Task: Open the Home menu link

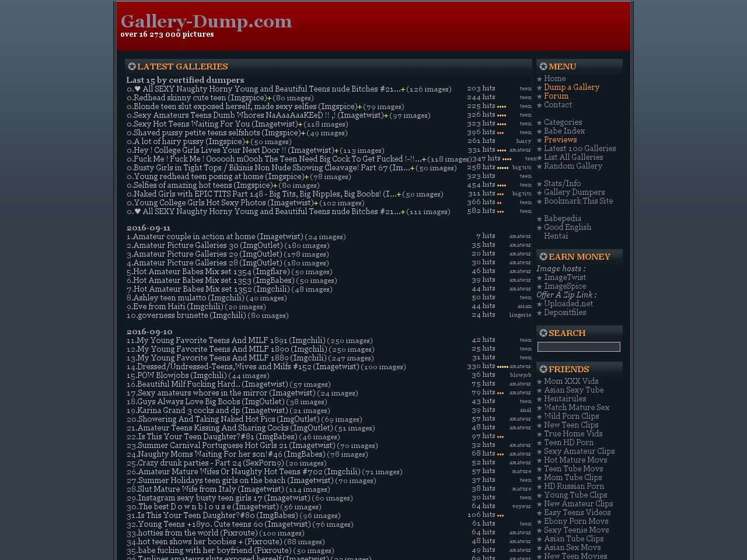Action: pos(554,79)
